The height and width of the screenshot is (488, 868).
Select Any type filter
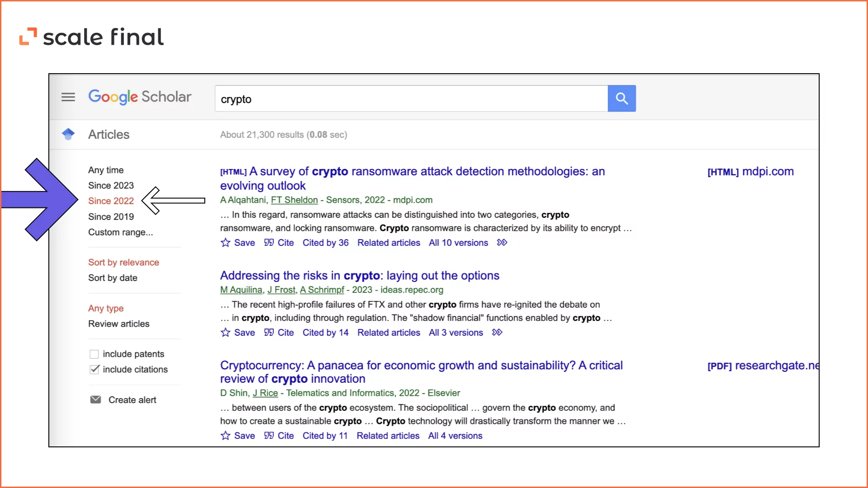pos(106,308)
